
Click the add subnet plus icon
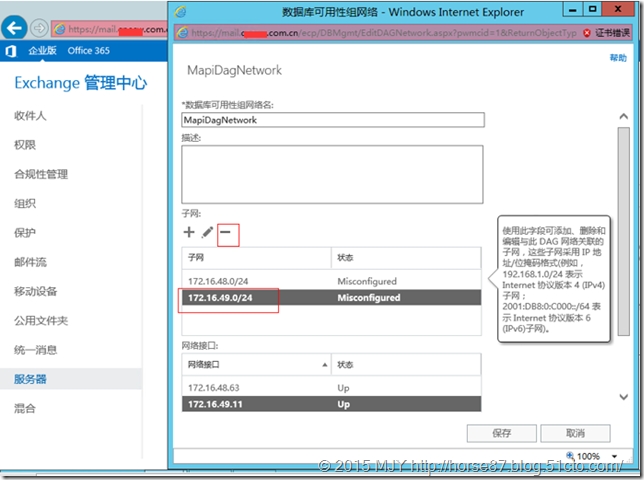[189, 232]
